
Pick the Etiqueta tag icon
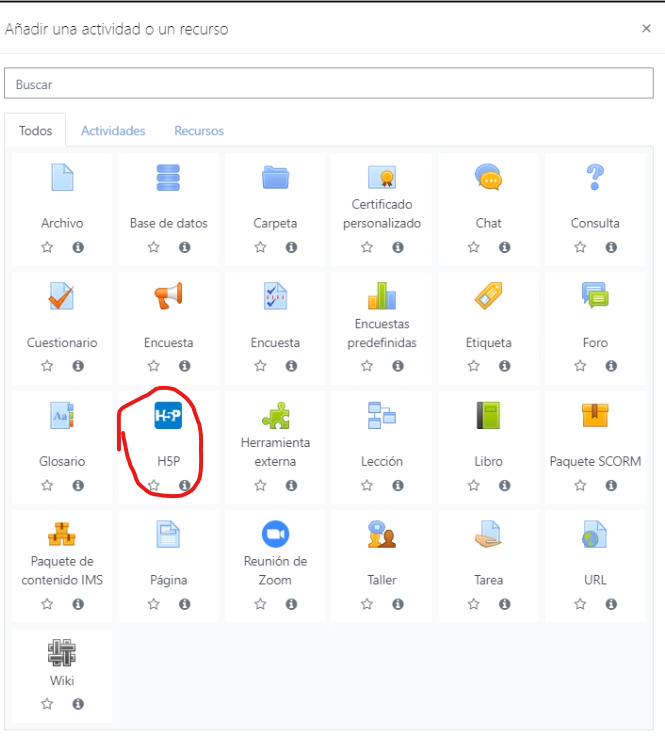point(488,296)
